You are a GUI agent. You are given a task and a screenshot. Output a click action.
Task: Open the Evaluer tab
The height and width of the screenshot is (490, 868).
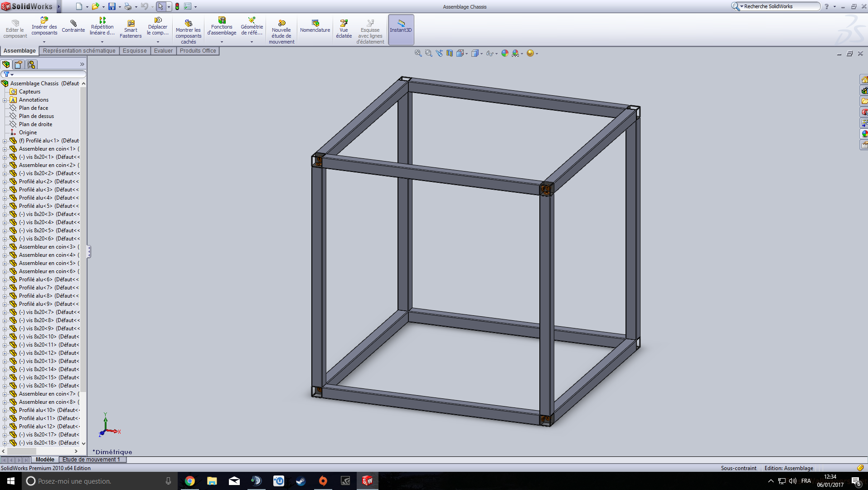163,51
